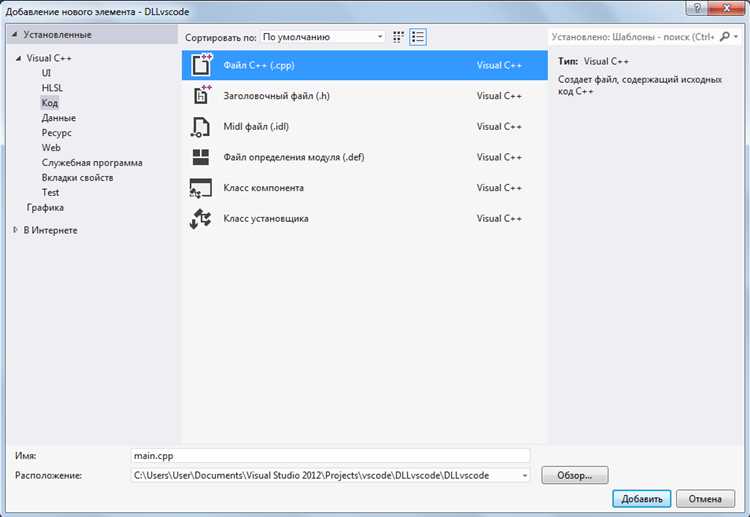Select the 'Графика' category
Screen dimensions: 750x517
(x=45, y=208)
